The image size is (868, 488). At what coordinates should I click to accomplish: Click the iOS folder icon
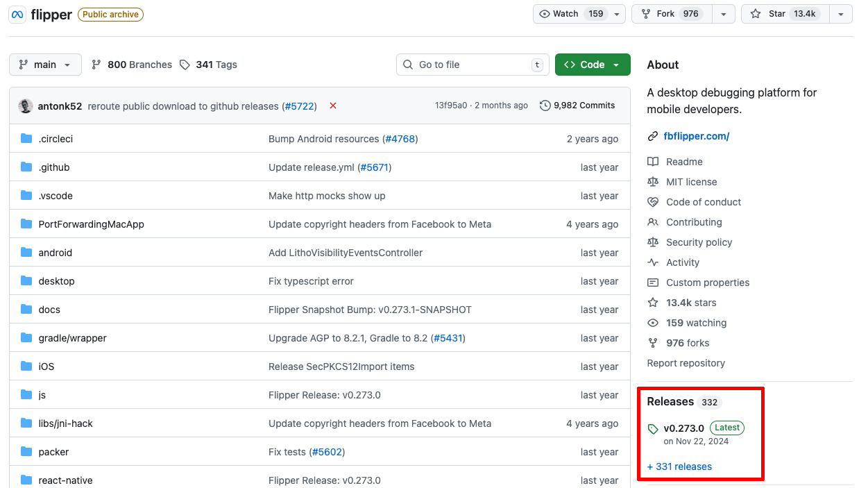[26, 367]
